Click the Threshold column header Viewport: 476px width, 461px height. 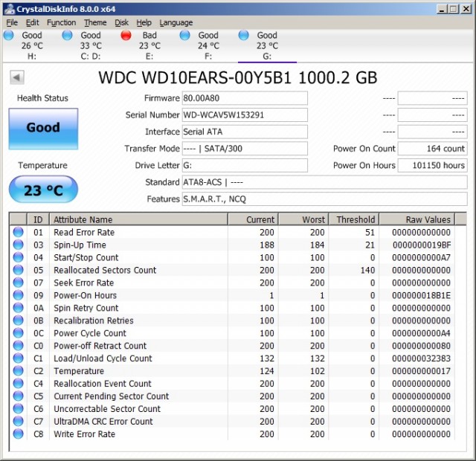coord(354,219)
